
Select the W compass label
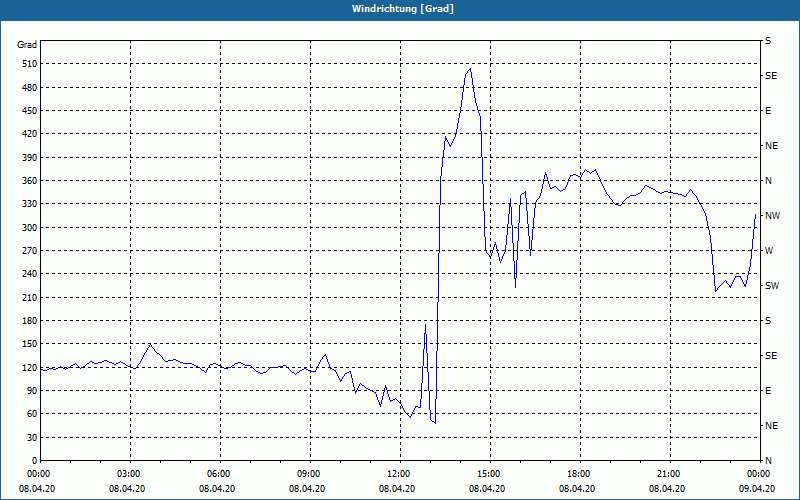pyautogui.click(x=769, y=251)
